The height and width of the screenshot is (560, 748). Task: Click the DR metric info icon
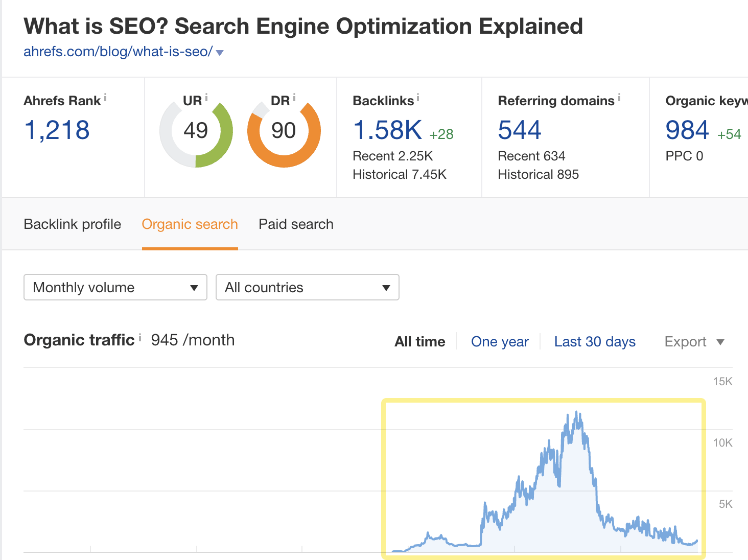pyautogui.click(x=294, y=96)
